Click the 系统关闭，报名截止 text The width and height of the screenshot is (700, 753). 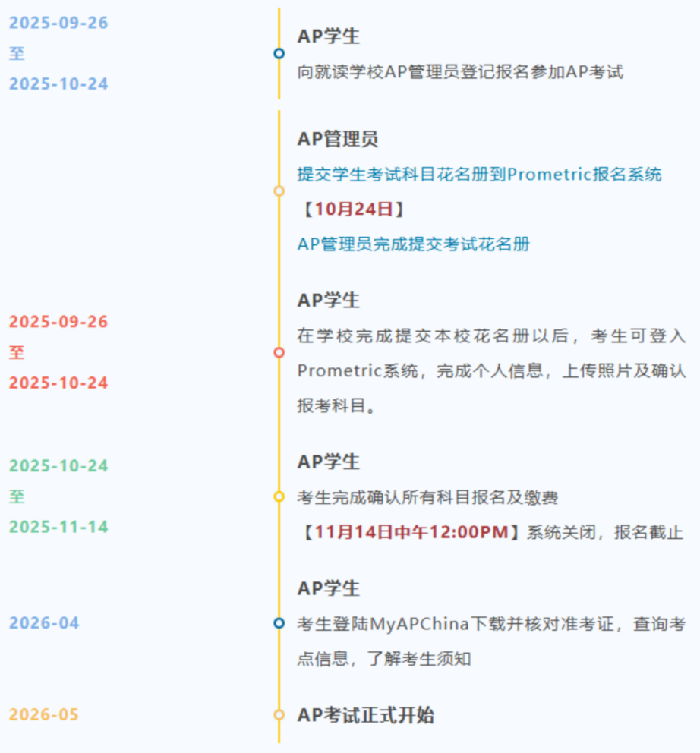[x=605, y=532]
